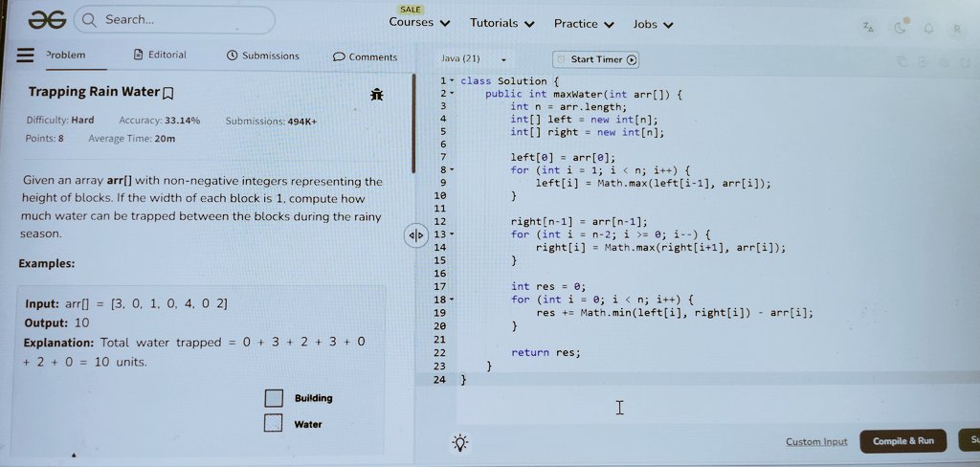Screen dimensions: 980x467
Task: Collapse the class Solution fold arrow
Action: 452,80
